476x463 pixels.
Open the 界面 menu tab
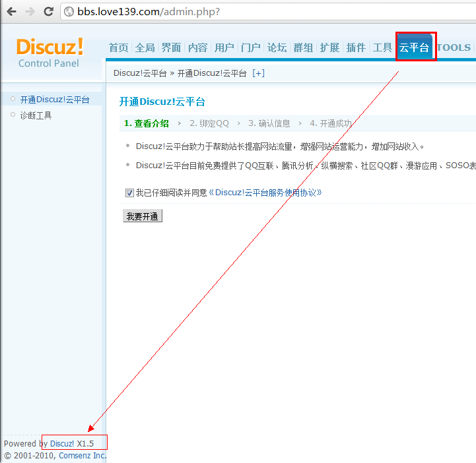[171, 47]
